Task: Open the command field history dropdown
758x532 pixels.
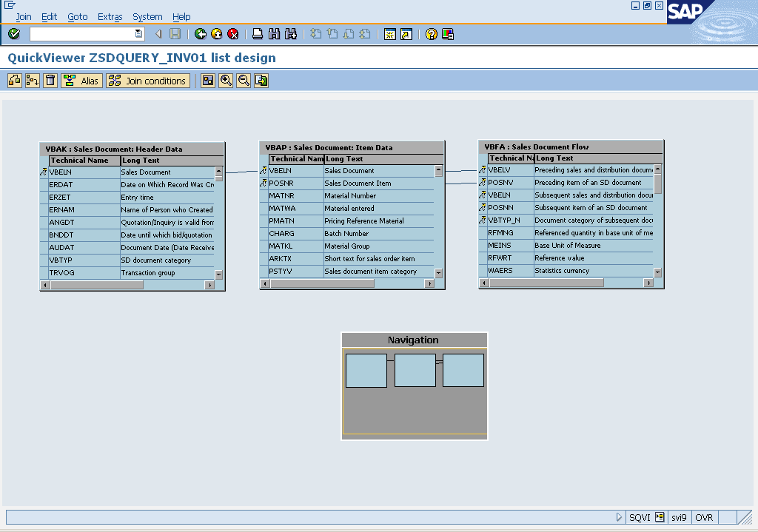Action: click(x=138, y=34)
